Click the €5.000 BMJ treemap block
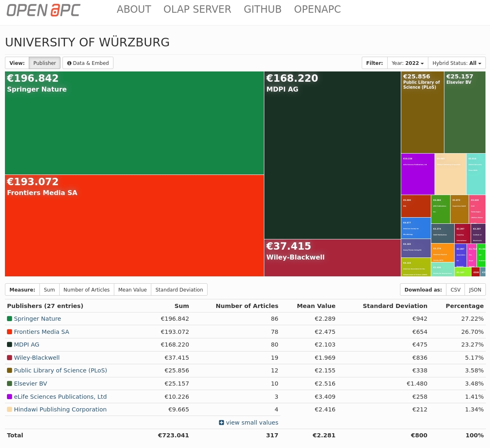This screenshot has height=448, width=490. [x=416, y=206]
